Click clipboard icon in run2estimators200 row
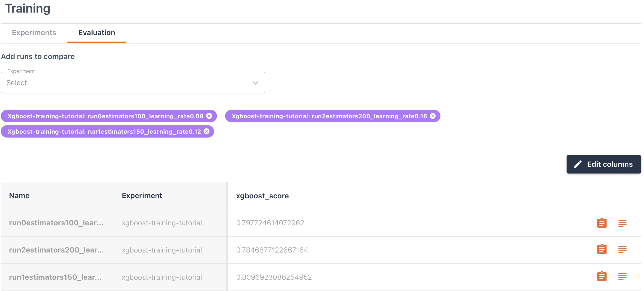Viewport: 644px width, 291px height. [602, 249]
